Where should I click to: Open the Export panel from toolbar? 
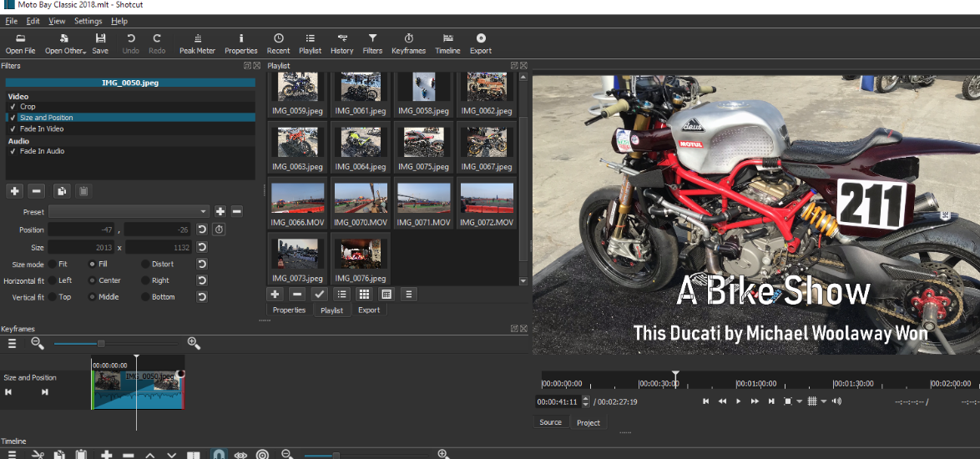(481, 43)
